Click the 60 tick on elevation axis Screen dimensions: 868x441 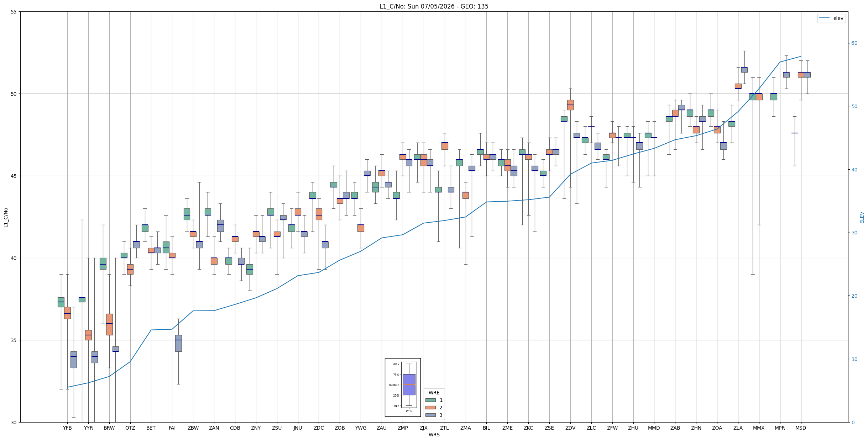pos(854,43)
